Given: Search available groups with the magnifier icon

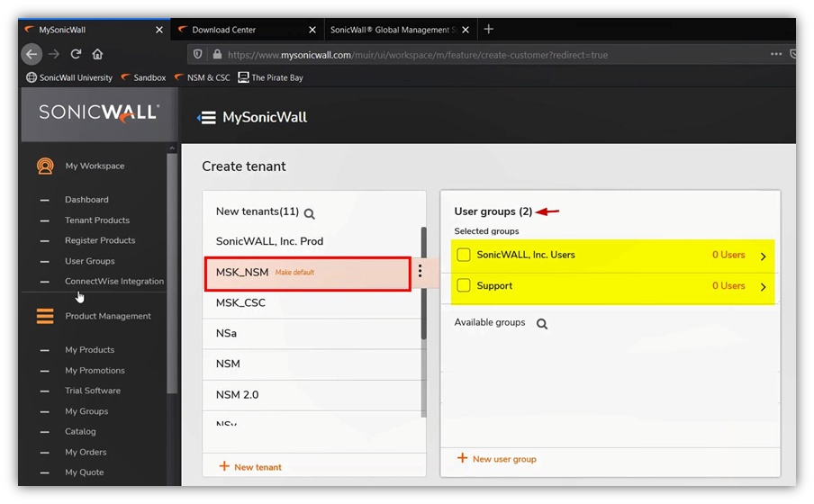Looking at the screenshot, I should (x=542, y=324).
